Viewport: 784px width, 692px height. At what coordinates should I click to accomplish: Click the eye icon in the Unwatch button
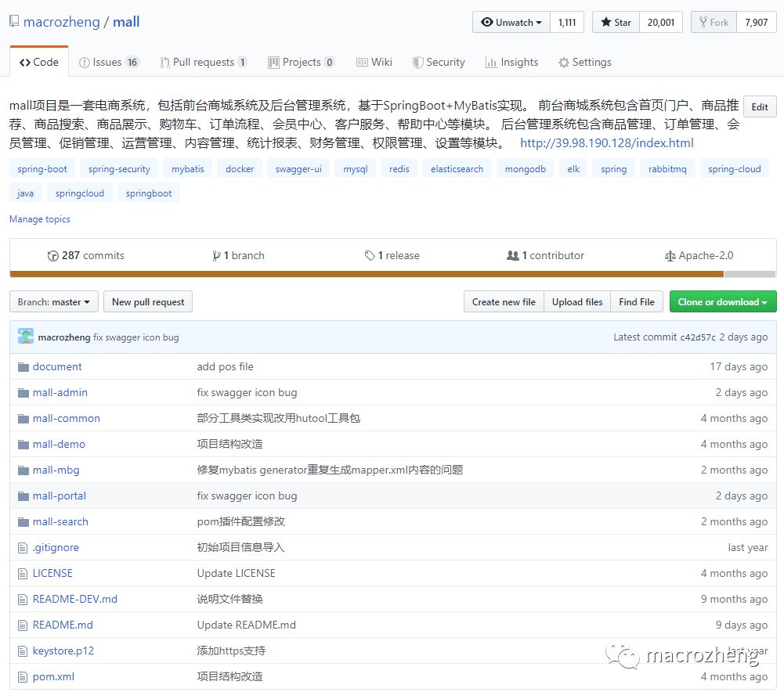486,22
